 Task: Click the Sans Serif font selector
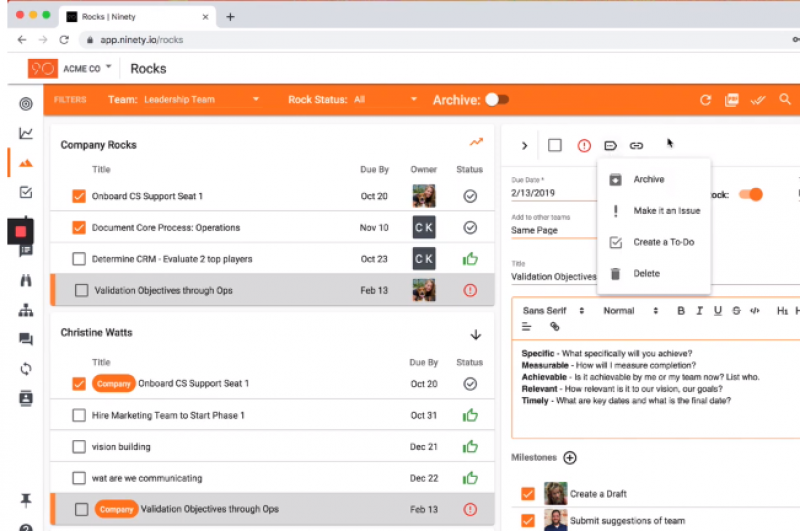551,311
